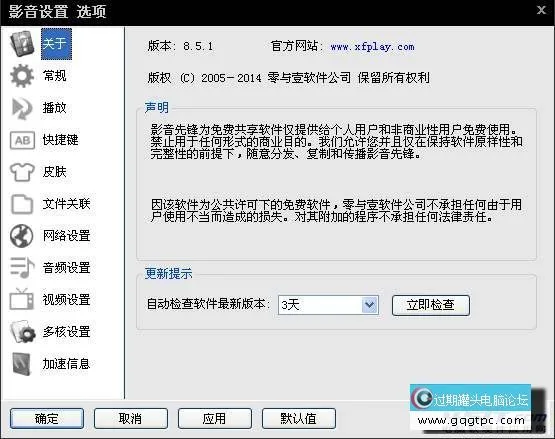This screenshot has height=439, width=555.
Task: Open the 文件关联 settings page
Action: click(67, 204)
